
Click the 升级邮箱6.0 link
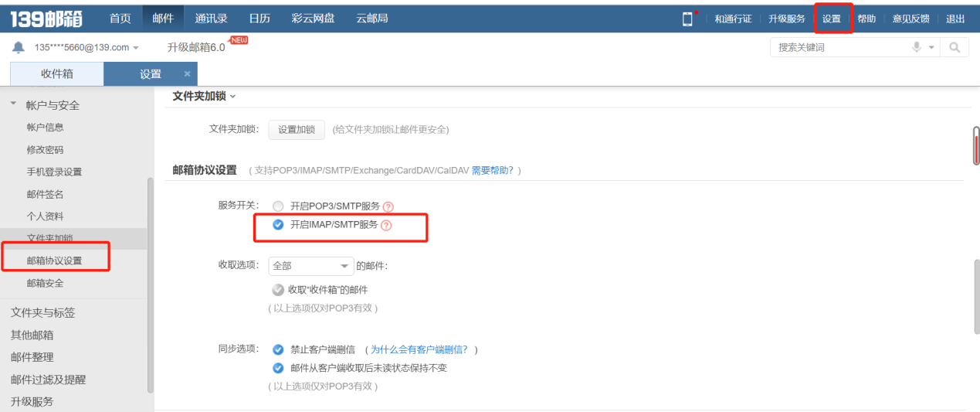196,47
